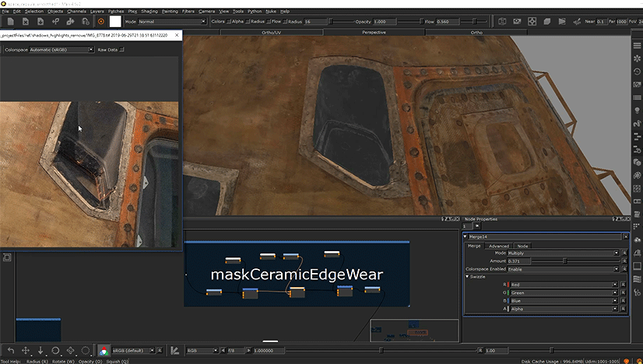Open the R swizzle Red dropdown
643x364 pixels.
(x=564, y=285)
